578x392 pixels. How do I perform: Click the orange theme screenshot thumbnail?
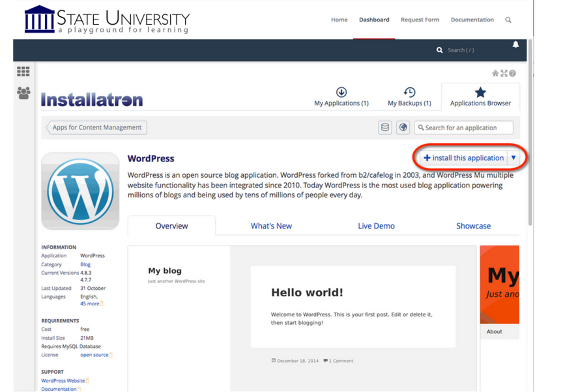tap(500, 285)
